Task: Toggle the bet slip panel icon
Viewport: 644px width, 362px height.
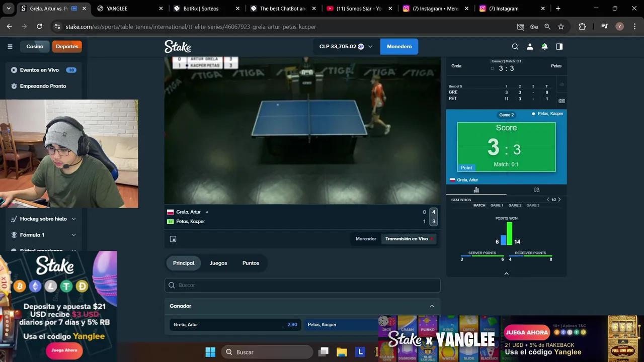Action: point(559,47)
